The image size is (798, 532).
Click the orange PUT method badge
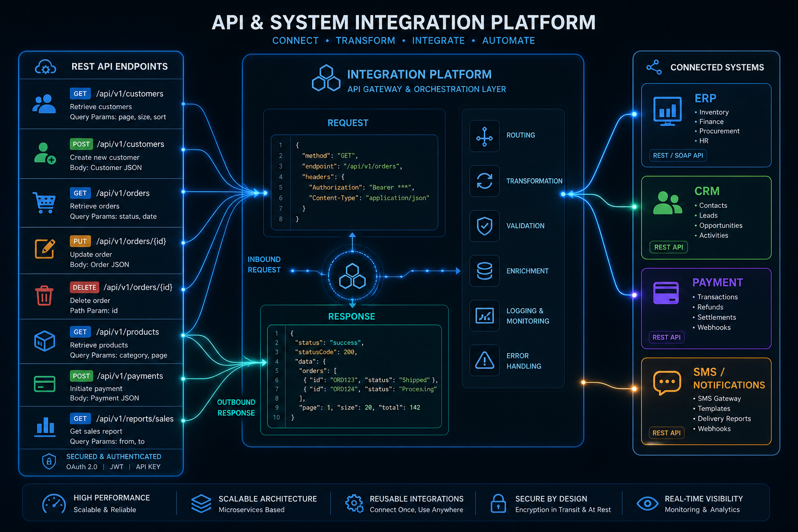(81, 241)
